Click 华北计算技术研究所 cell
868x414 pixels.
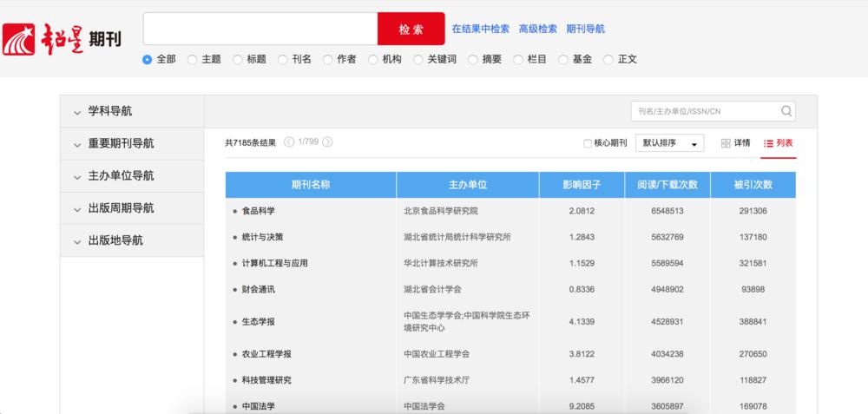[x=441, y=264]
